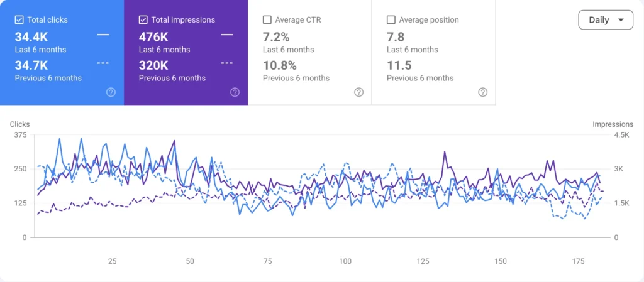644x282 pixels.
Task: Select the Average CTR 7.2% metric card
Action: pos(309,53)
